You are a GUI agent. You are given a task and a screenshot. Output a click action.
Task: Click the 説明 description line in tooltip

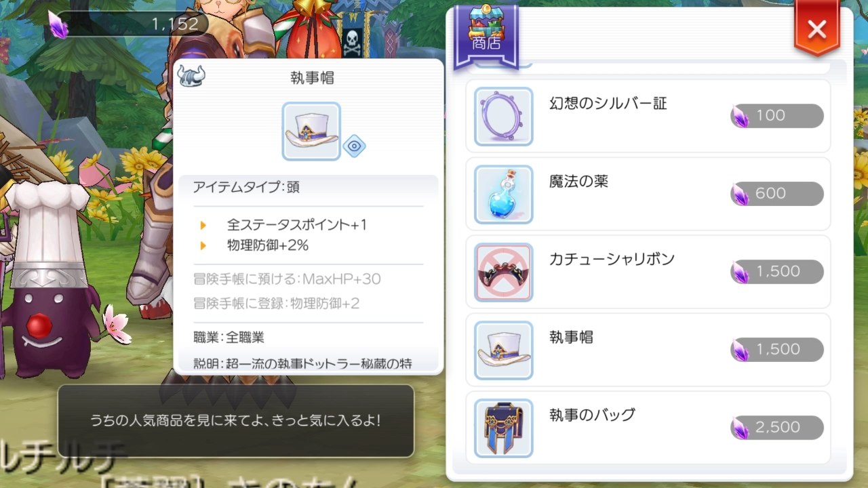pyautogui.click(x=303, y=363)
